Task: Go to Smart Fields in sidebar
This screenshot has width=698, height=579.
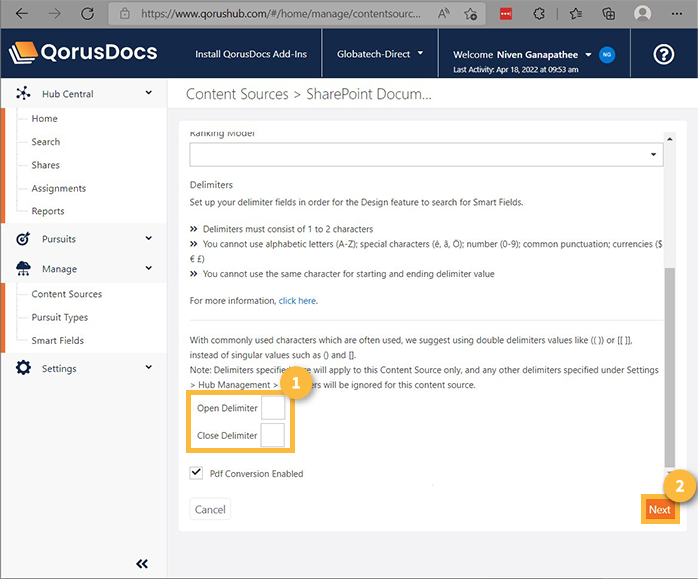Action: (x=58, y=340)
